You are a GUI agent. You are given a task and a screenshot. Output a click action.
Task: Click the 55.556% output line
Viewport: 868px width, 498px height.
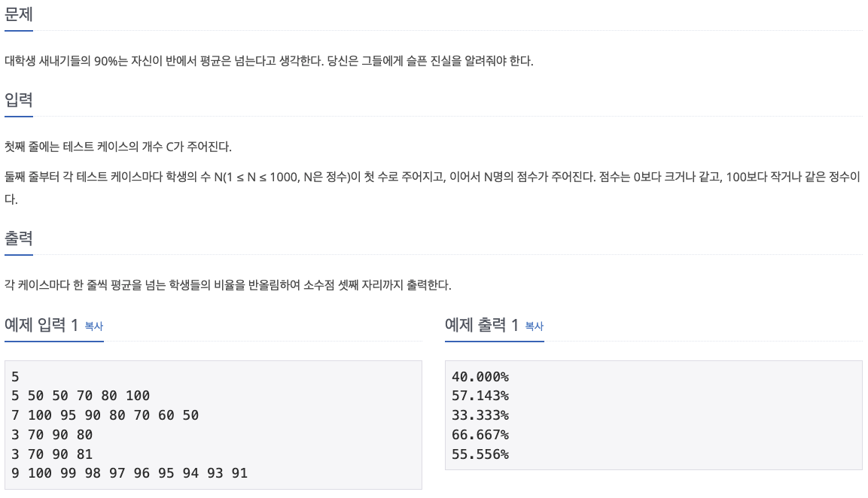click(480, 454)
